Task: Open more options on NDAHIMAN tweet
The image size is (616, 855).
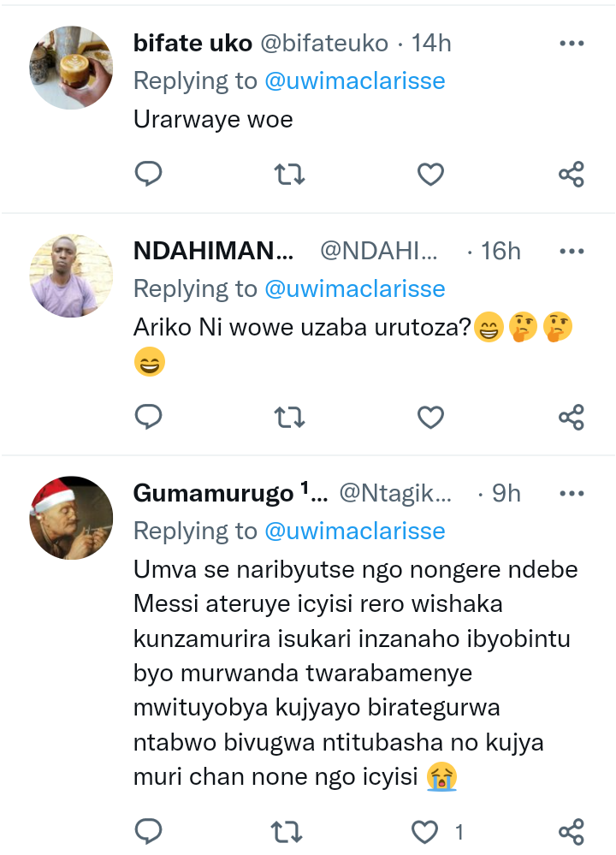Action: [571, 251]
